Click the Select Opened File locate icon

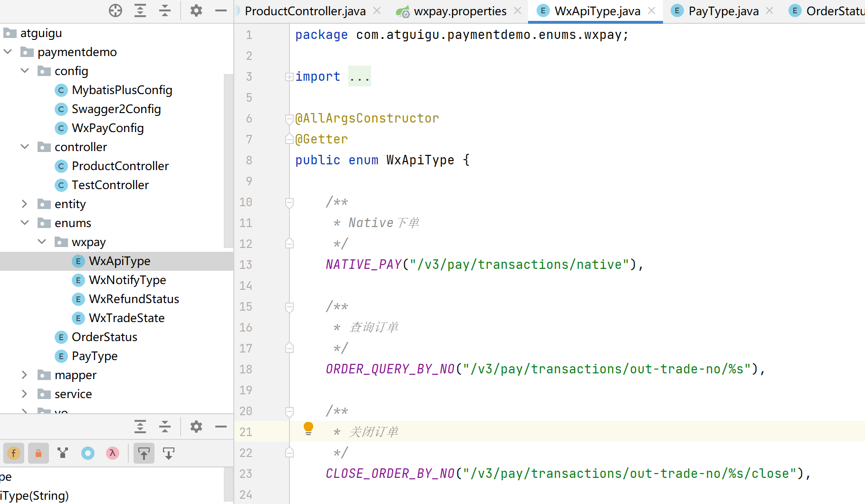tap(115, 10)
